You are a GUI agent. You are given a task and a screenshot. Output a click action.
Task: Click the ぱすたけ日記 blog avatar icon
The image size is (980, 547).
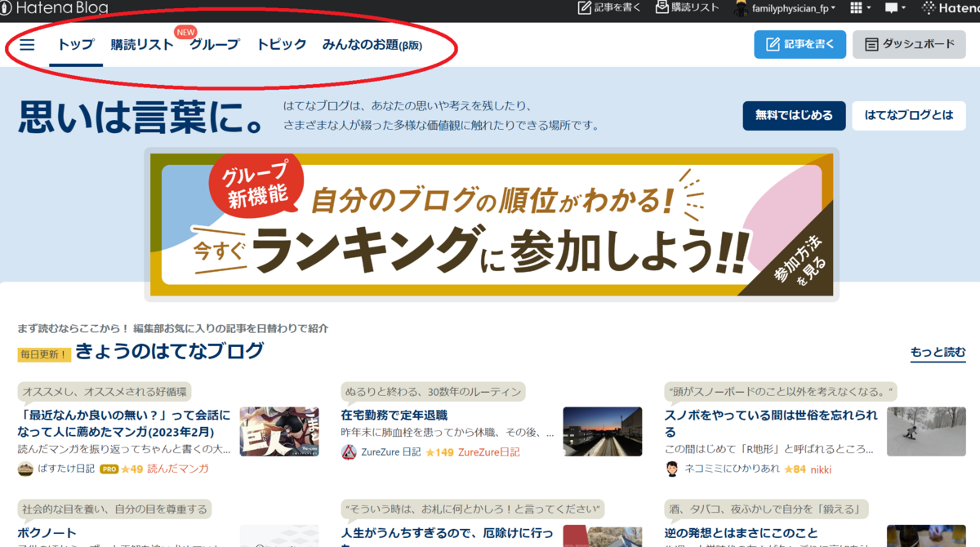tap(25, 469)
